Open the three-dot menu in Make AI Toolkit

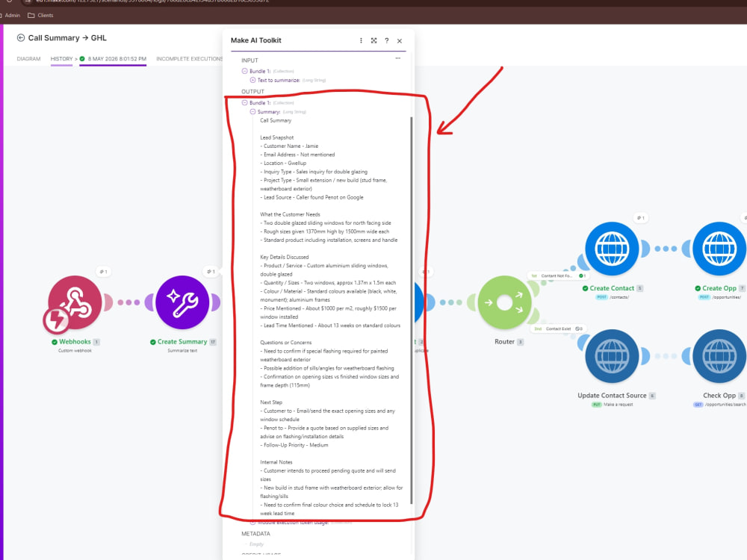tap(361, 40)
